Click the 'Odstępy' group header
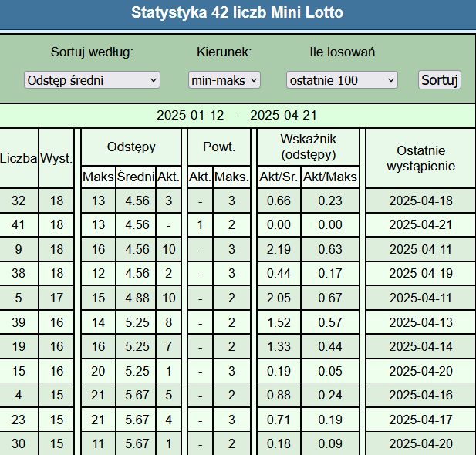This screenshot has height=455, width=476. (131, 147)
